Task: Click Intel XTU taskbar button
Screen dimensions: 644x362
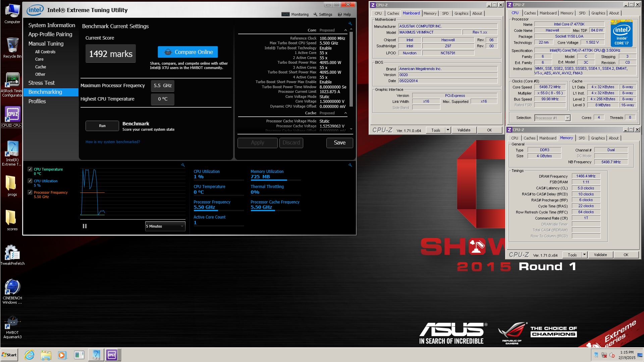Action: [96, 355]
